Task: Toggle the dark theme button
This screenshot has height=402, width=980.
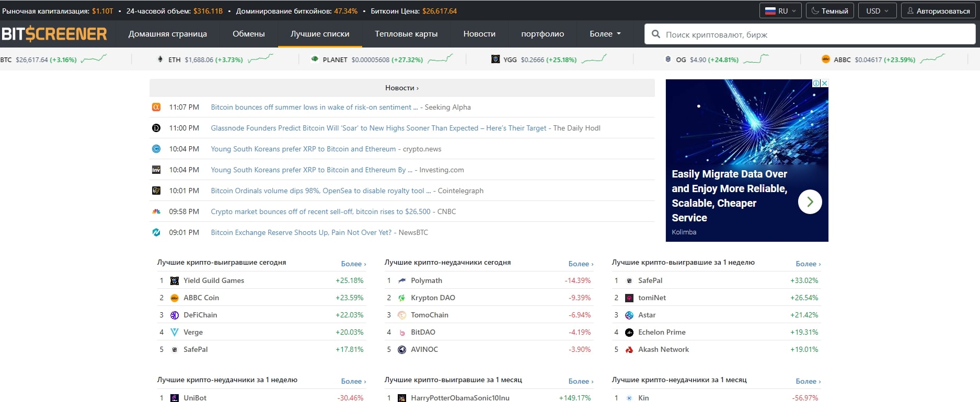Action: pyautogui.click(x=830, y=11)
